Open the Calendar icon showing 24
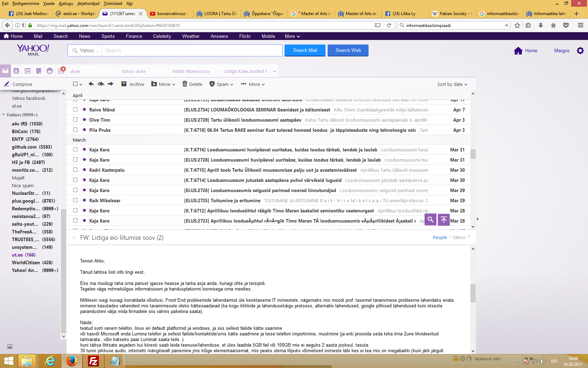 [28, 71]
